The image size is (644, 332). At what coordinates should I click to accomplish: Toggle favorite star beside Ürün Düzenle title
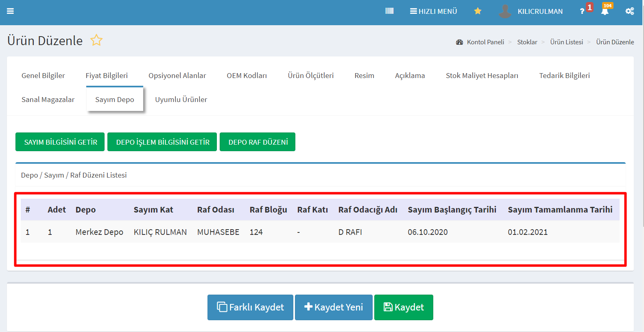[96, 40]
